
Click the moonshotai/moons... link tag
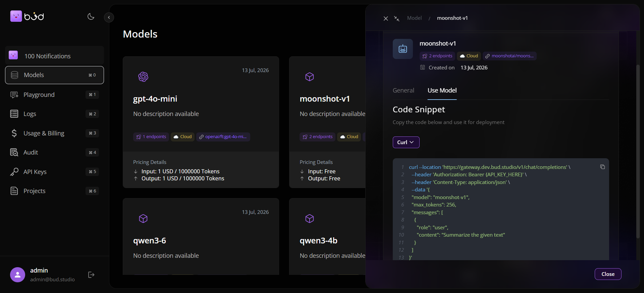tap(509, 56)
